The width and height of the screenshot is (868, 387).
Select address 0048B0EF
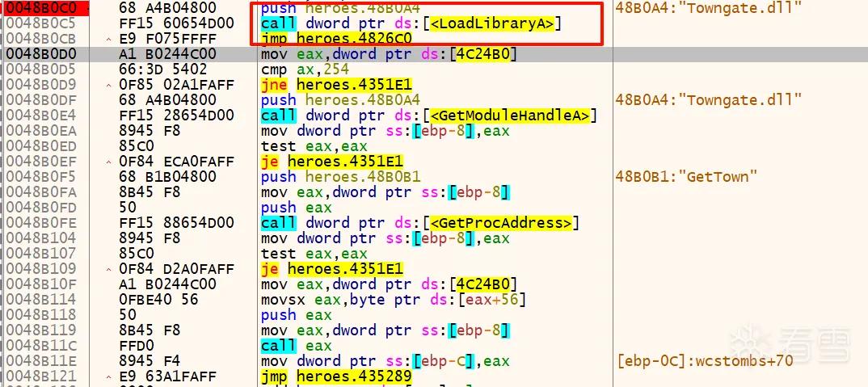pos(42,162)
